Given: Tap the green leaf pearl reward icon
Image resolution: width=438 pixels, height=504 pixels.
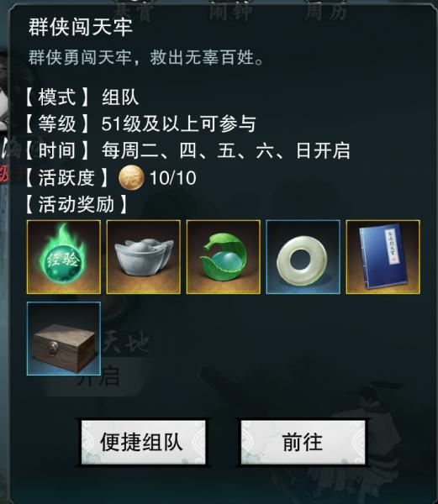Looking at the screenshot, I should pyautogui.click(x=223, y=257).
